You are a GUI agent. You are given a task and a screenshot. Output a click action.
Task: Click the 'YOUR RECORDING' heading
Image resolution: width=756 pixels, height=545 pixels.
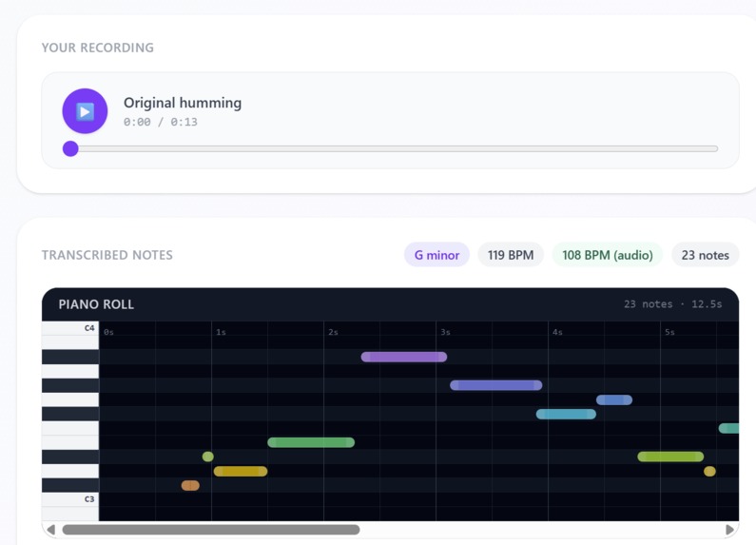(98, 48)
